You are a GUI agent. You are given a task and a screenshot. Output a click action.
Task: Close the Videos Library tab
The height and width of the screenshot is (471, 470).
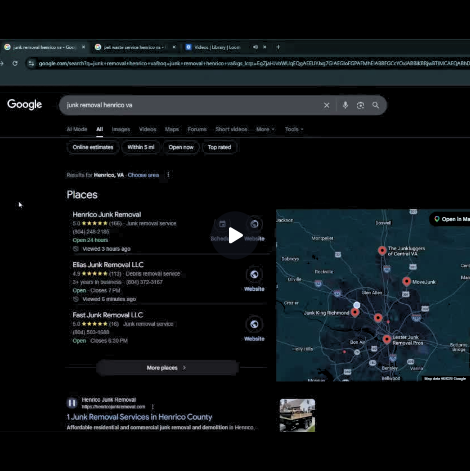click(x=265, y=47)
